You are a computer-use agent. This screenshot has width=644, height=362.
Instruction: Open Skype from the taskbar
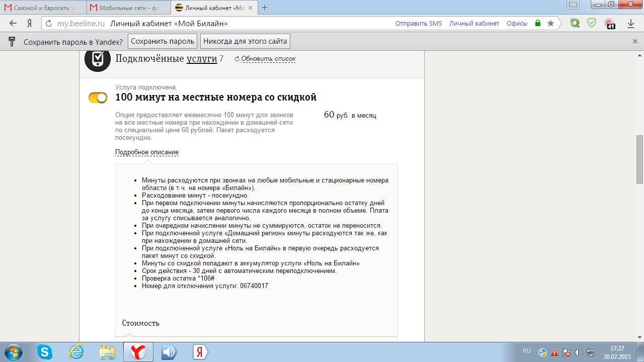pos(45,352)
